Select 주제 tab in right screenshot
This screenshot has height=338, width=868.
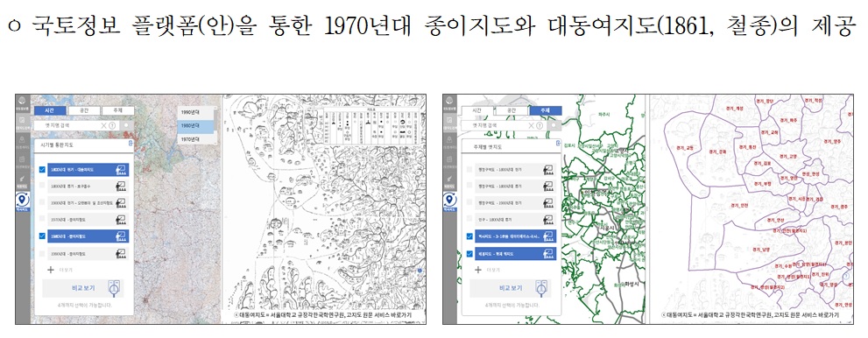tap(546, 110)
